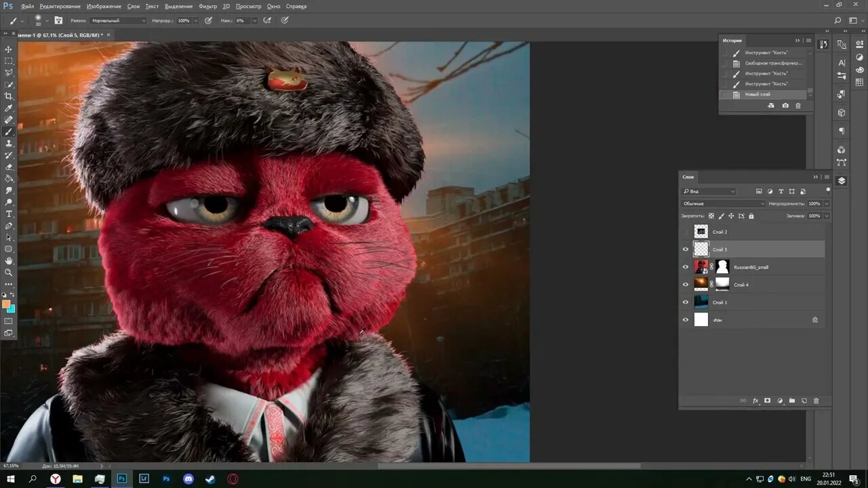Open the Фильтр menu

click(208, 6)
